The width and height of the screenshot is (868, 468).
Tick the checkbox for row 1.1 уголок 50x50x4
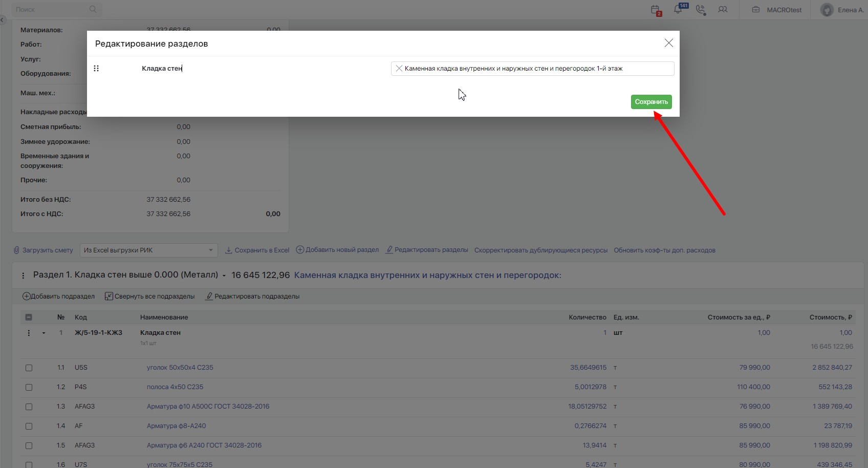click(x=29, y=368)
